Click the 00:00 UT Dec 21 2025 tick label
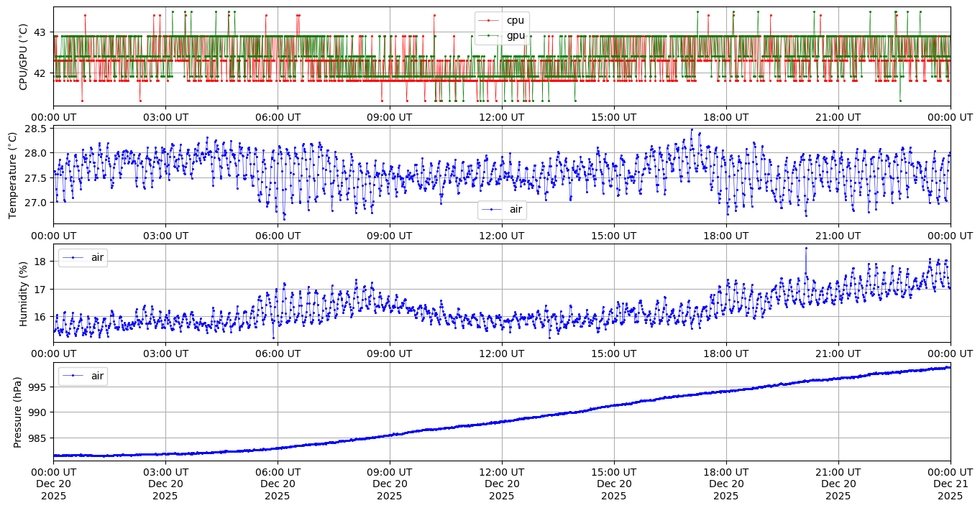Viewport: 980px width, 508px height. click(950, 484)
